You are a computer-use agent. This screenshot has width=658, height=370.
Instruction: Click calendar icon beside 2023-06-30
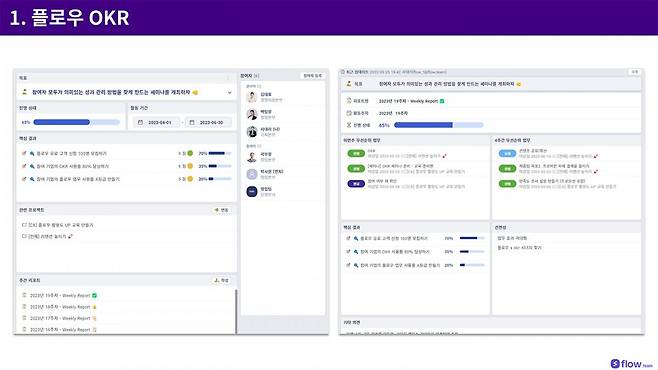pos(192,122)
